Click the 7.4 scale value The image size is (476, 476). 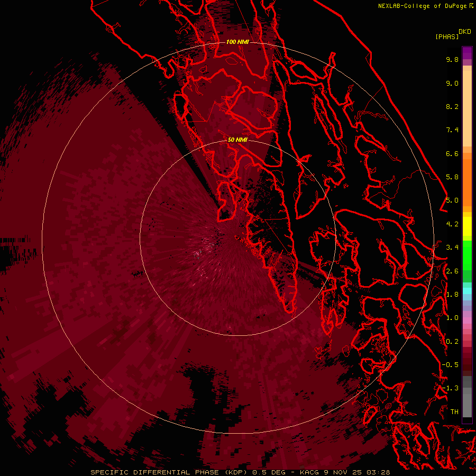coord(452,130)
